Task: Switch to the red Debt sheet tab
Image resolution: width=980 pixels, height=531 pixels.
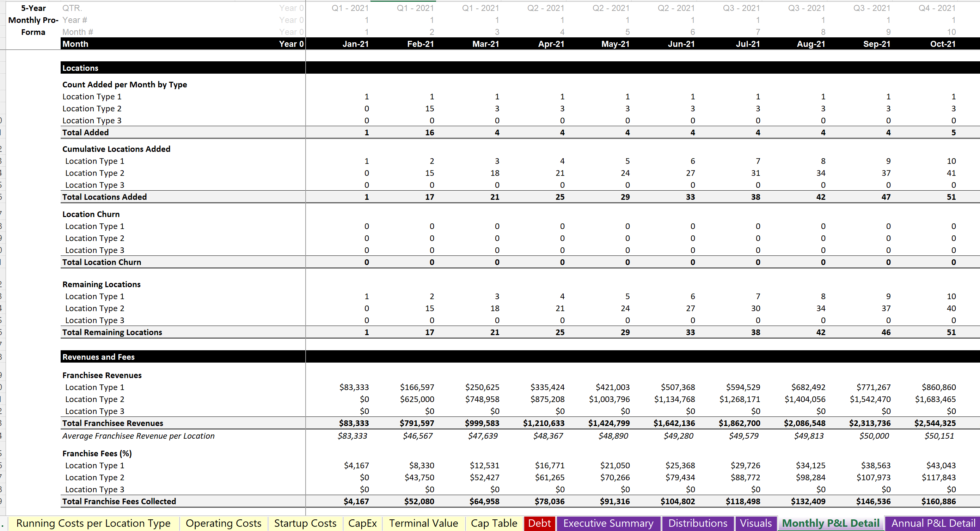Action: click(539, 523)
